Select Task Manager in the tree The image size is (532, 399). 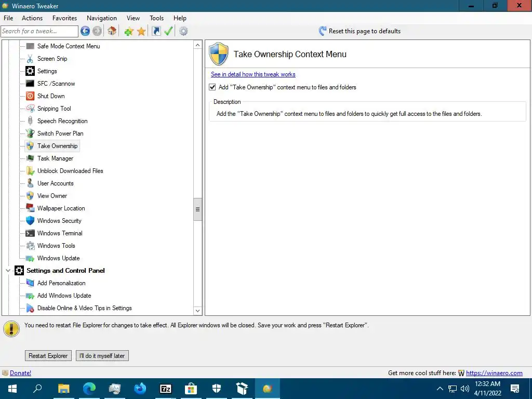tap(55, 158)
